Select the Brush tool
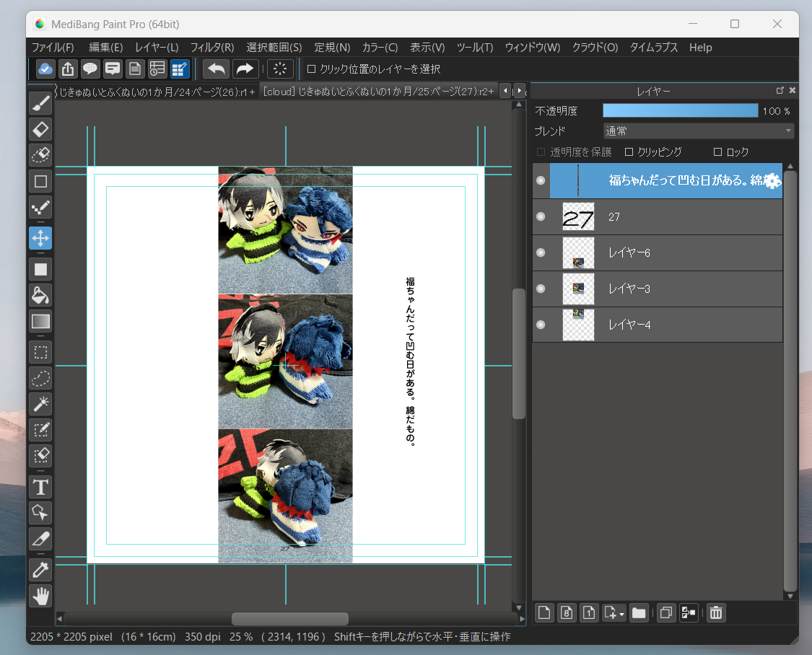Screen dimensions: 812x655 40,103
